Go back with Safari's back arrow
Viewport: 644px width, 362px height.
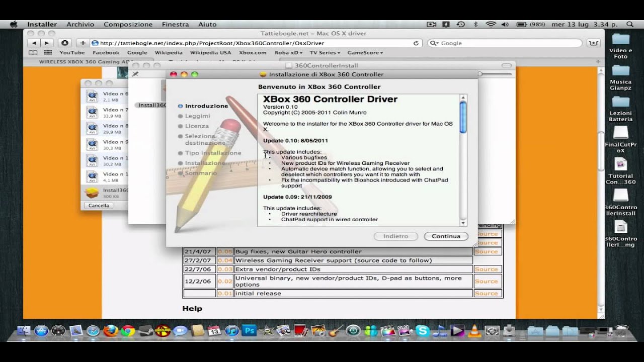[35, 43]
